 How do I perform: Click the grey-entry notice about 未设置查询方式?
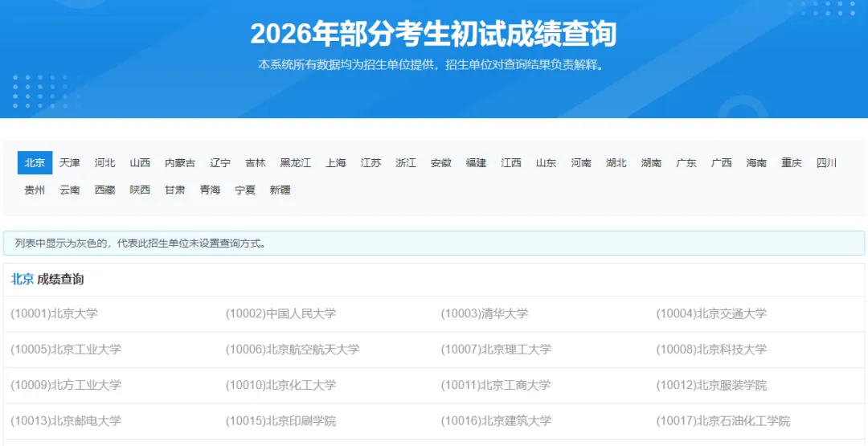pyautogui.click(x=434, y=243)
